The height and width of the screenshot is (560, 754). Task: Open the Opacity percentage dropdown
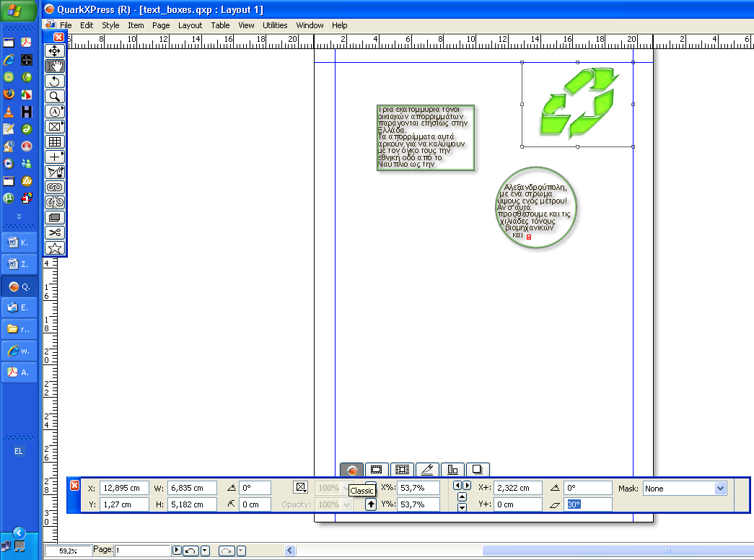tap(347, 504)
